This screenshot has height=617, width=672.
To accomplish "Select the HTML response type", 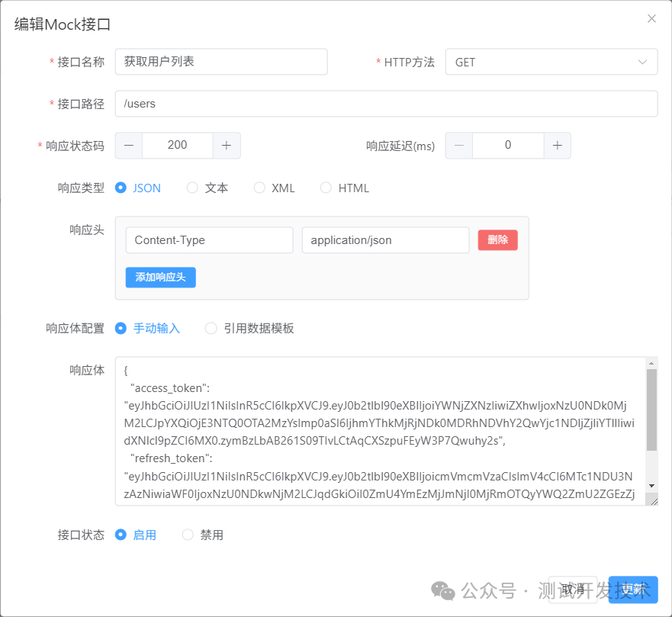I will 326,188.
